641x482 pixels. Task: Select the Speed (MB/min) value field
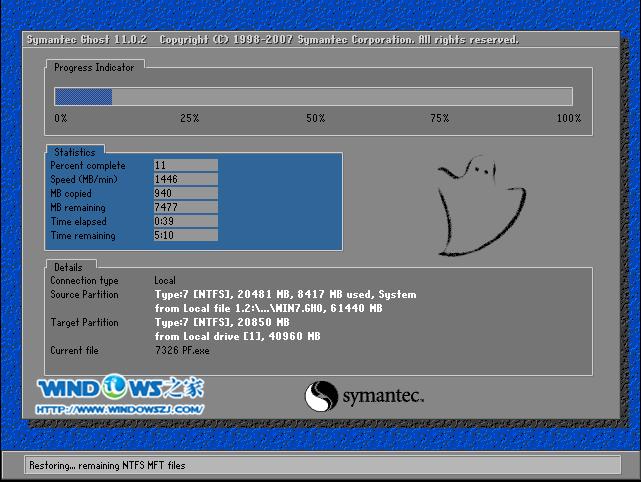tap(185, 179)
